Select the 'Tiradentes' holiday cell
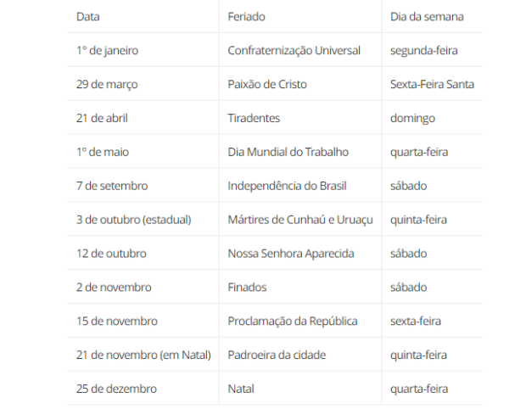509x420 pixels. pyautogui.click(x=254, y=118)
